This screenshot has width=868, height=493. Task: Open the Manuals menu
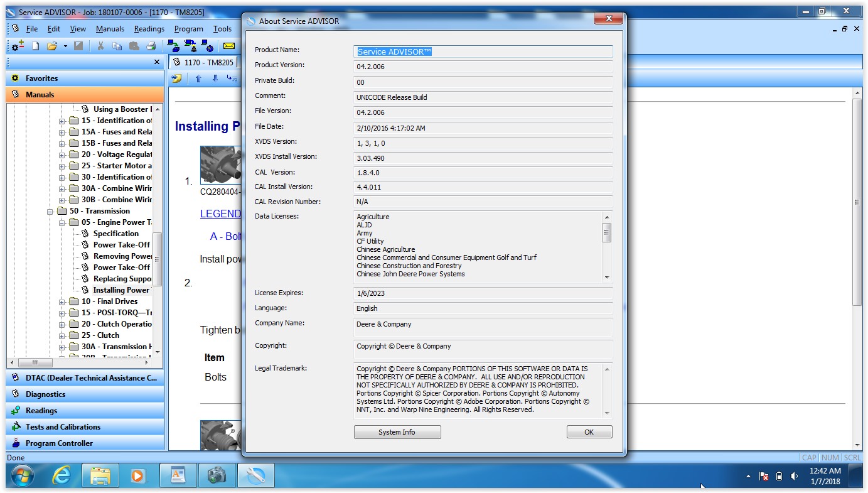110,29
